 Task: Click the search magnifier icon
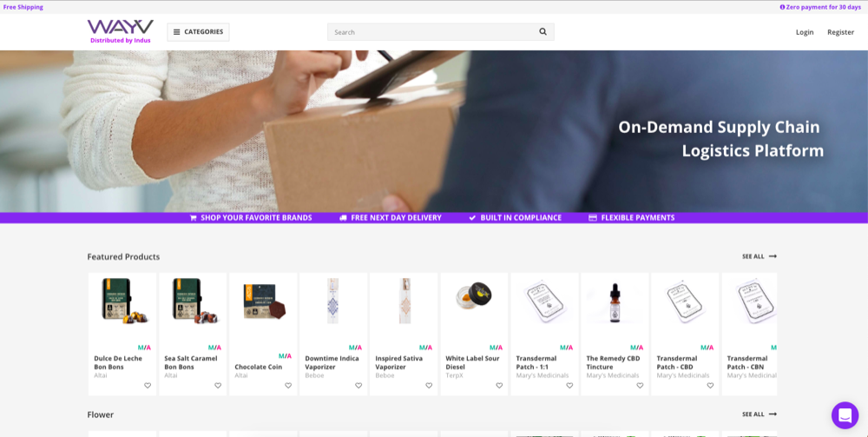[542, 32]
